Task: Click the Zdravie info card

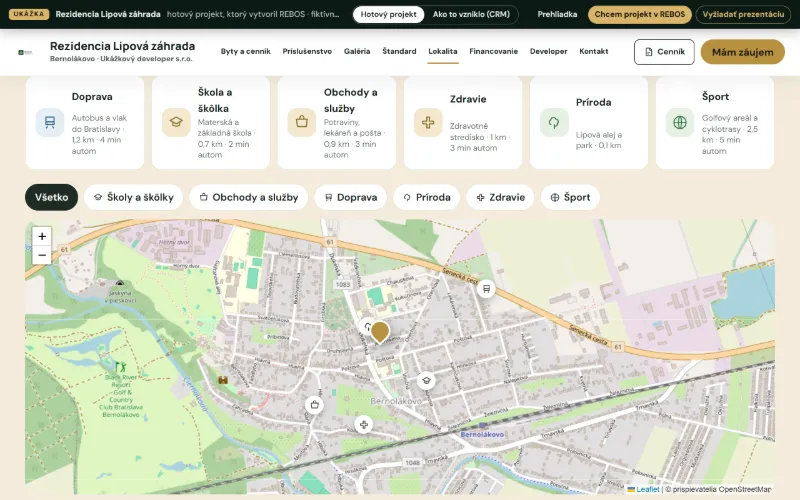Action: coord(463,122)
